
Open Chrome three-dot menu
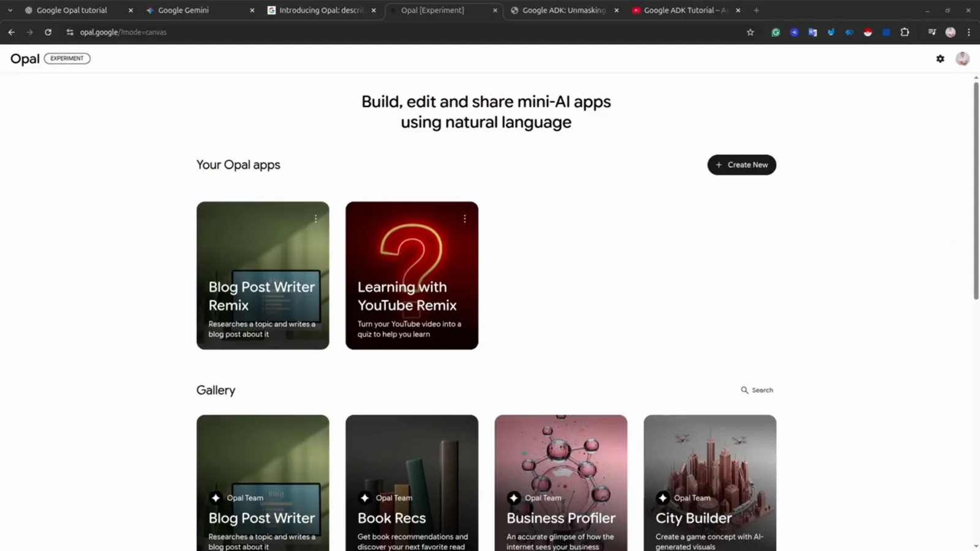click(968, 32)
